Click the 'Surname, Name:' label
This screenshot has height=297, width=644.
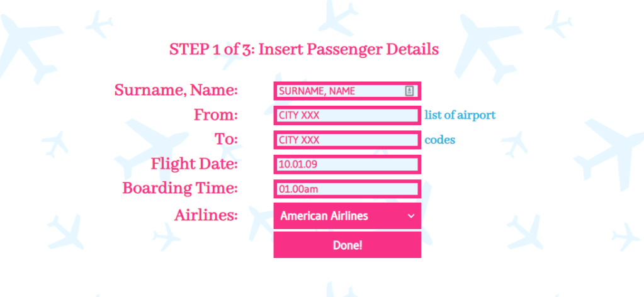(x=176, y=91)
